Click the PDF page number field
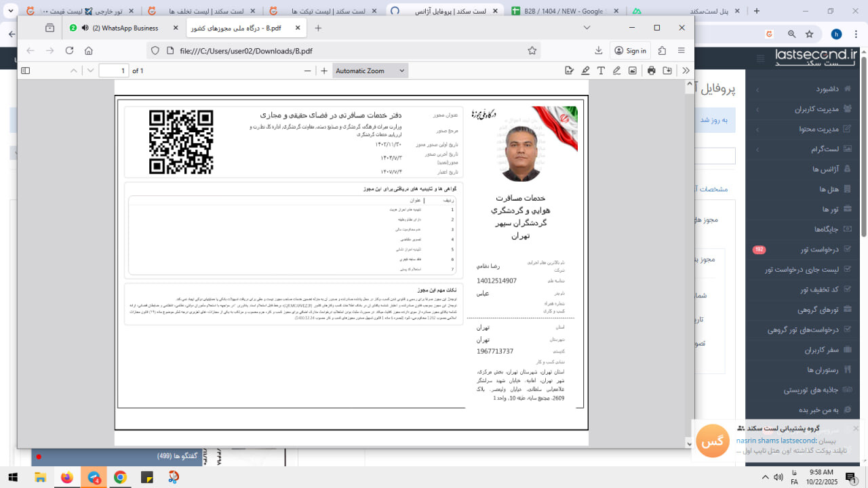868x488 pixels. click(113, 70)
